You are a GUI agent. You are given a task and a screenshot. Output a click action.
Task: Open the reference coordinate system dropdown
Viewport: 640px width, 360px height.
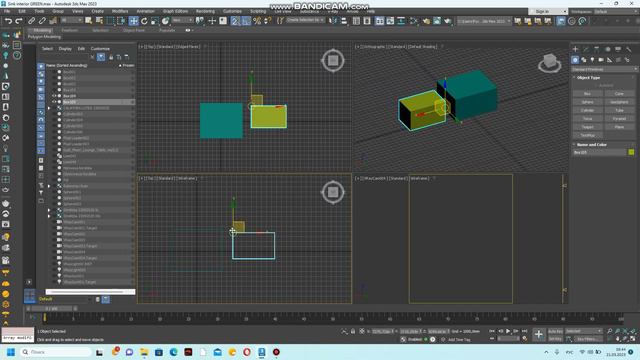pos(182,20)
